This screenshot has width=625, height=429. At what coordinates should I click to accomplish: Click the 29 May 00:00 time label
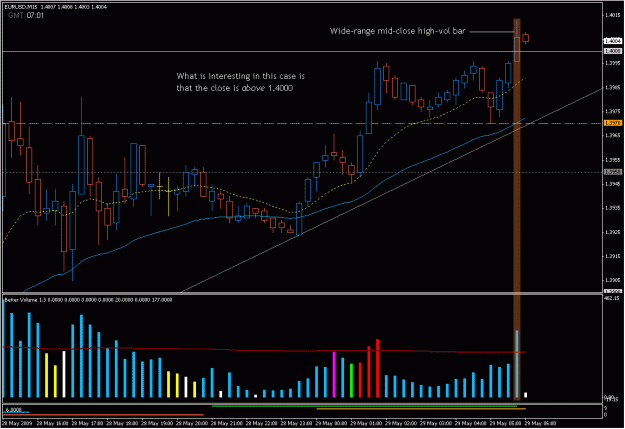(331, 423)
